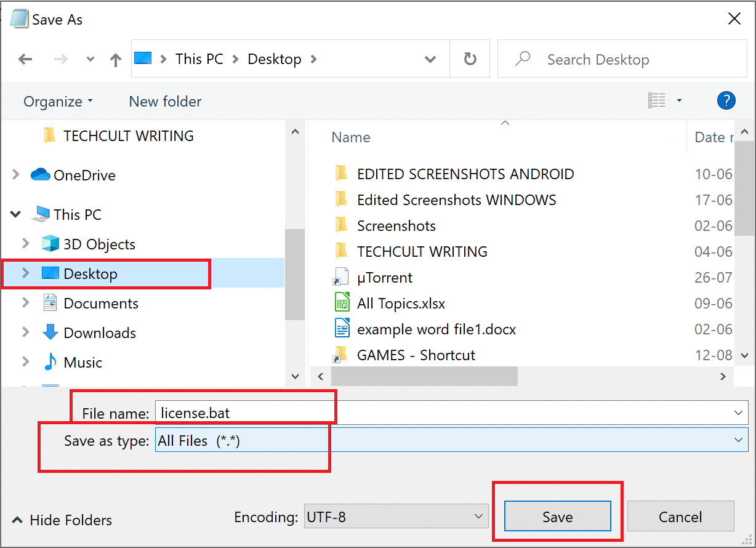The height and width of the screenshot is (548, 756).
Task: Collapse the This PC tree node
Action: pyautogui.click(x=16, y=214)
